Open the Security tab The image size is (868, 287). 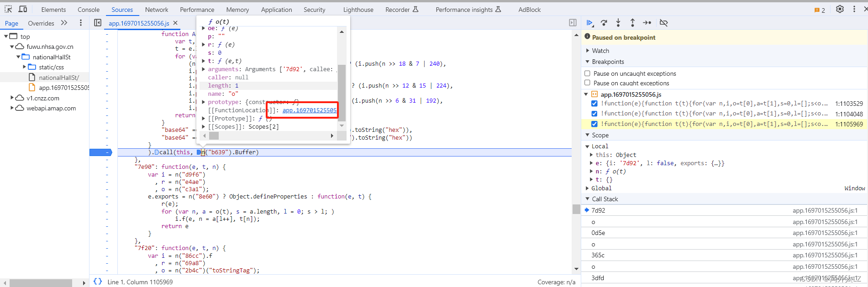click(315, 10)
